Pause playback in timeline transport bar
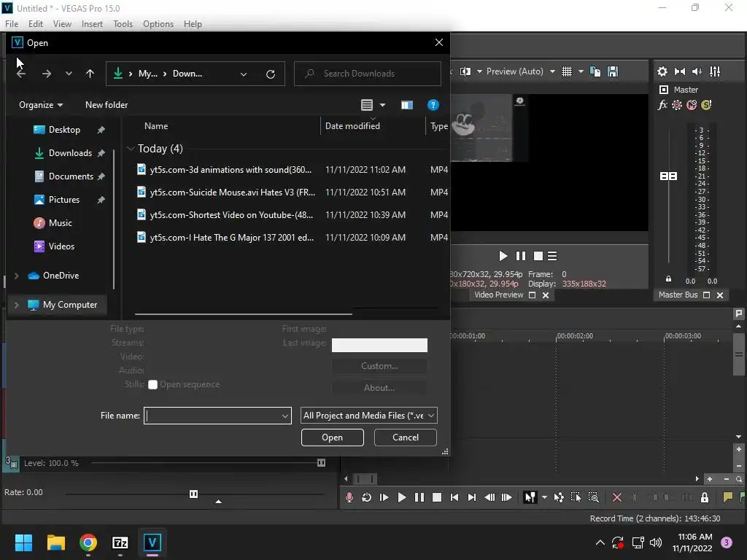Screen dimensions: 747x560 tap(419, 497)
